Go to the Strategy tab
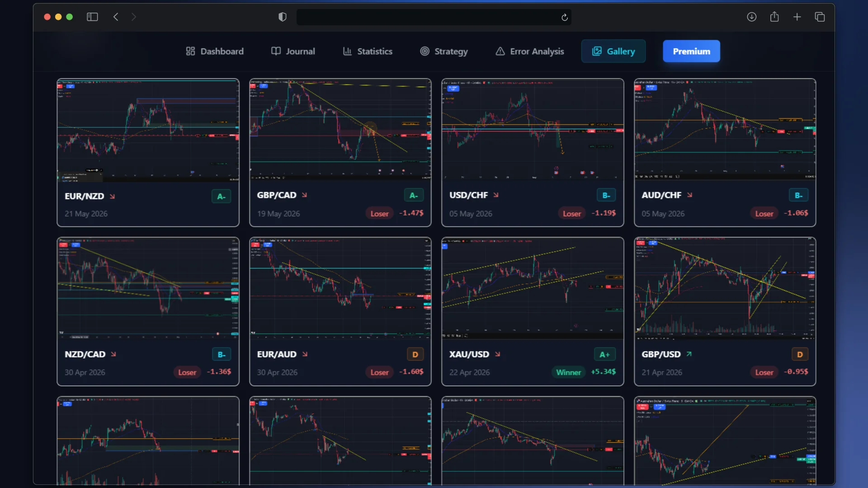Screen dimensions: 868x488 tap(444, 51)
